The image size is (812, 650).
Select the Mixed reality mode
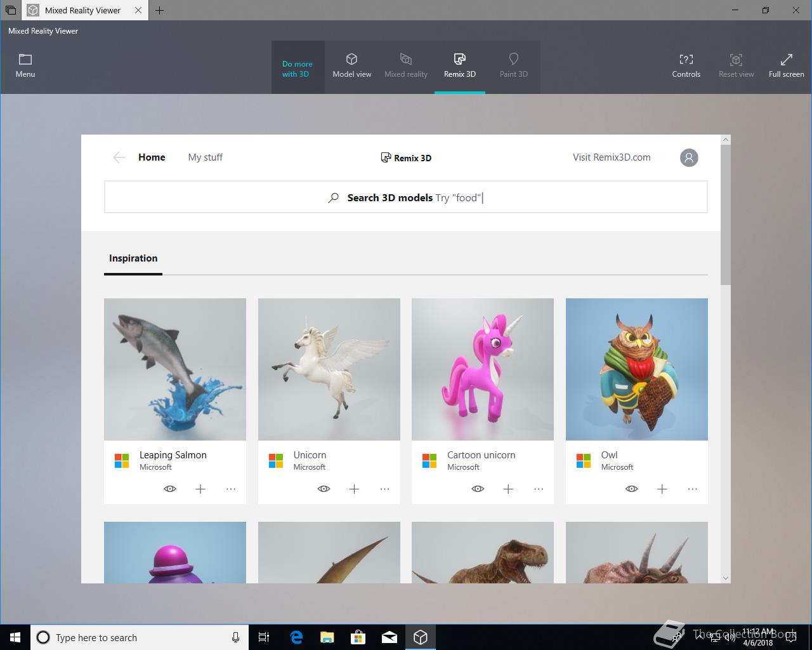406,66
